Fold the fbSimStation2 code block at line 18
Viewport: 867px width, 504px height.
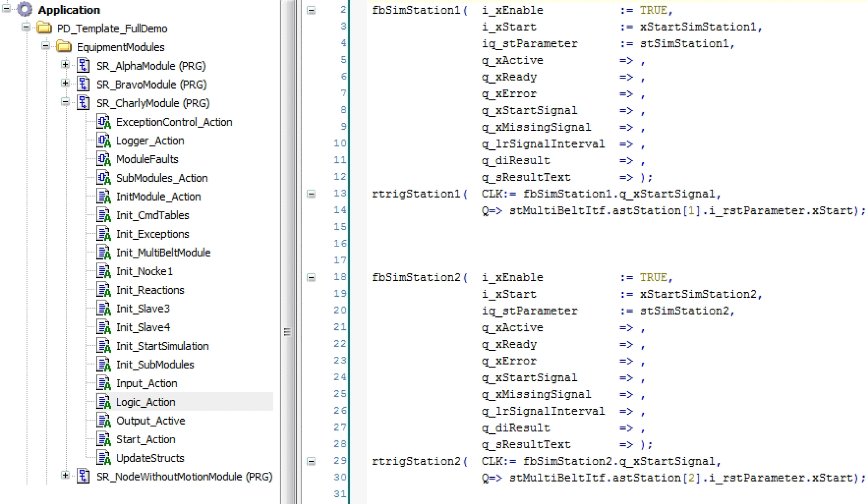[x=311, y=278]
